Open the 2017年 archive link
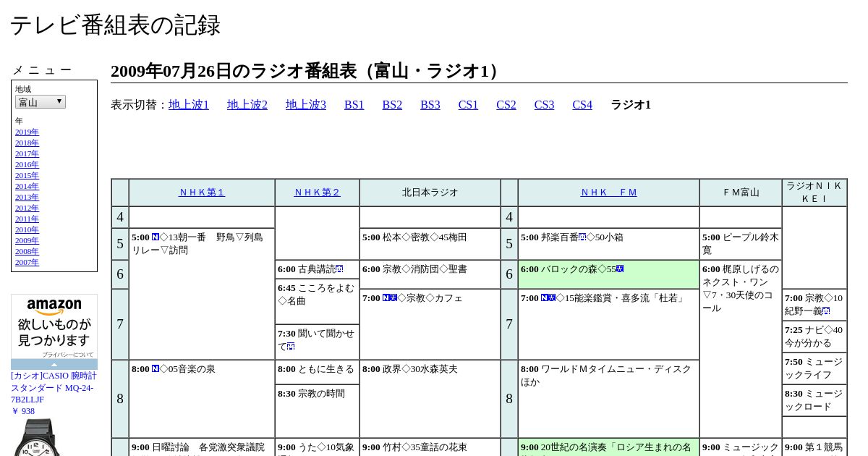Image resolution: width=868 pixels, height=456 pixels. [27, 154]
